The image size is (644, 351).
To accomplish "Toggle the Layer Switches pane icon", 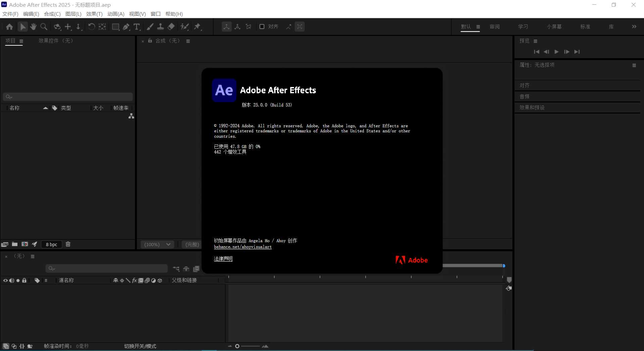I will pos(6,346).
